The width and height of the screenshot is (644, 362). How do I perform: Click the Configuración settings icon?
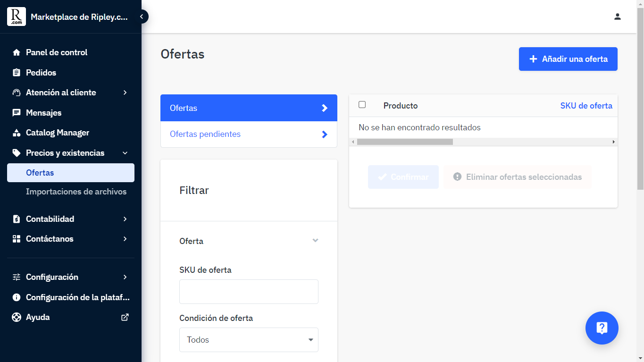coord(16,277)
